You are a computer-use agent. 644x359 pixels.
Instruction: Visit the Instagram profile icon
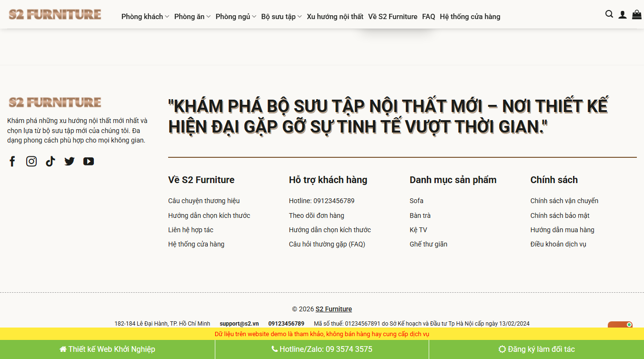click(31, 161)
